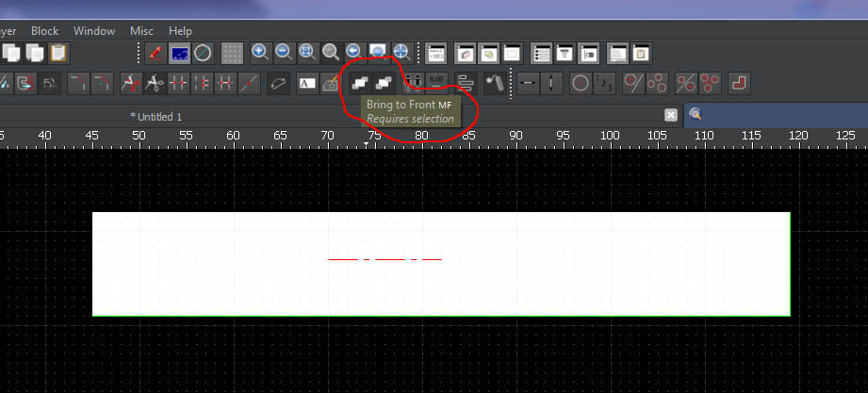Switch to the Untitled 1 document tab
Image resolution: width=868 pixels, height=393 pixels.
pos(156,116)
